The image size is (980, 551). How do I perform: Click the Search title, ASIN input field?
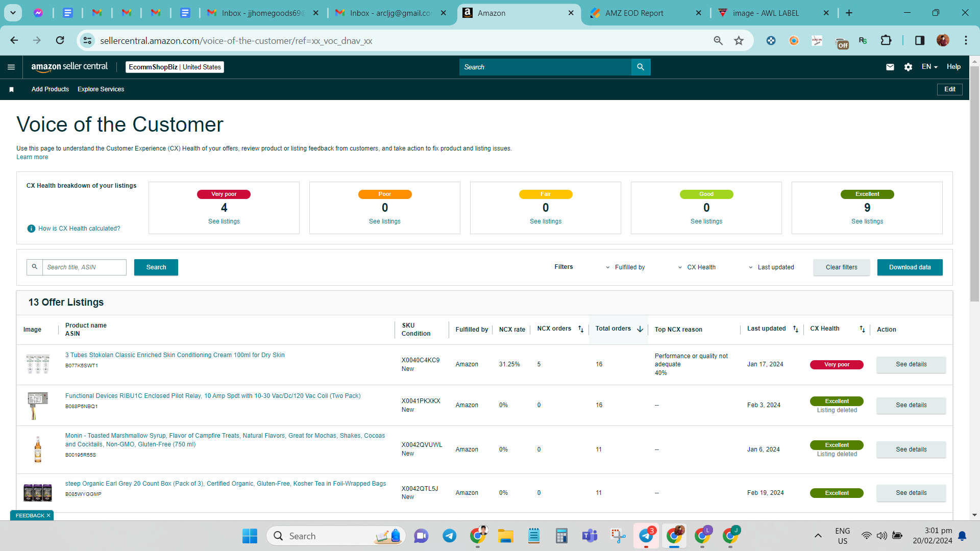(84, 267)
